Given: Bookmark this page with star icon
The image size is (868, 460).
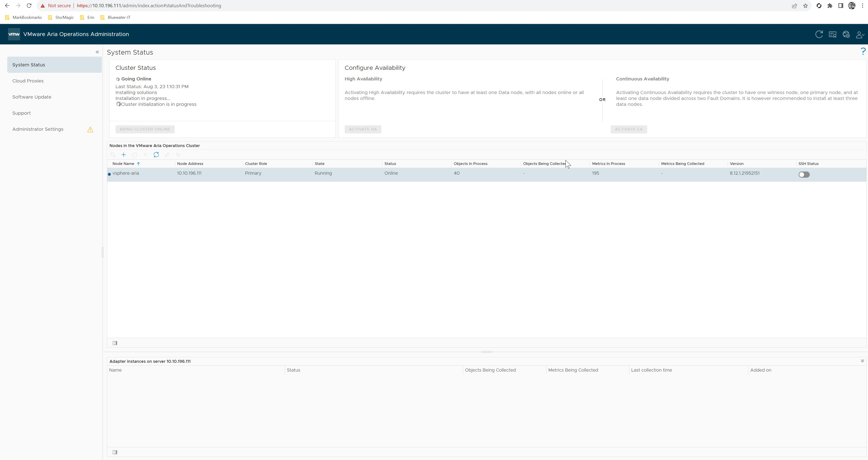Looking at the screenshot, I should click(805, 6).
